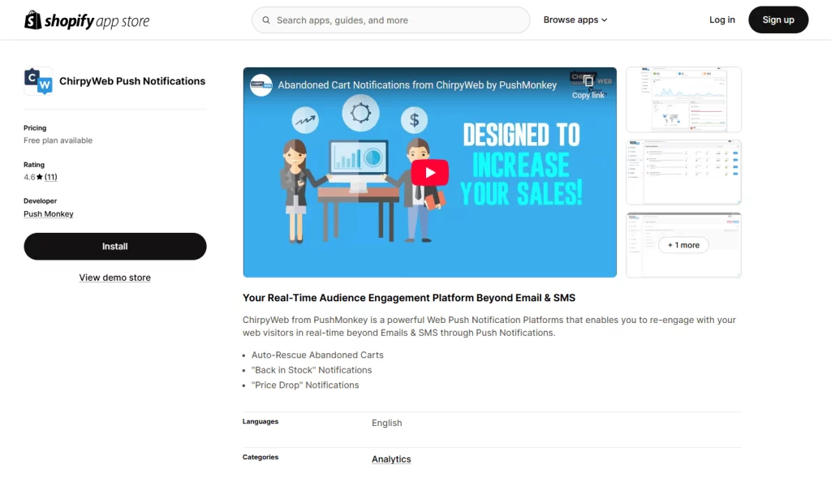Click the "Price Drop" Notifications bullet
831x504 pixels.
click(305, 386)
